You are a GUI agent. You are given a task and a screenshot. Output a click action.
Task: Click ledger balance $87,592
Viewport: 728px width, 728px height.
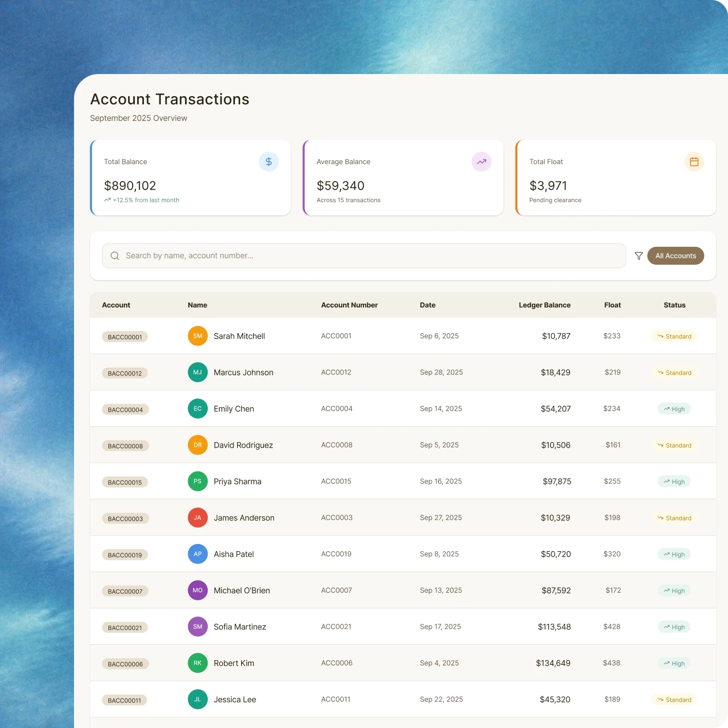[556, 591]
